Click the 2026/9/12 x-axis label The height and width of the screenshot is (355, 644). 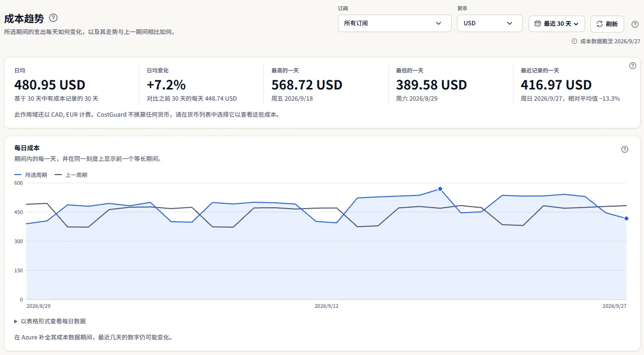pos(327,306)
